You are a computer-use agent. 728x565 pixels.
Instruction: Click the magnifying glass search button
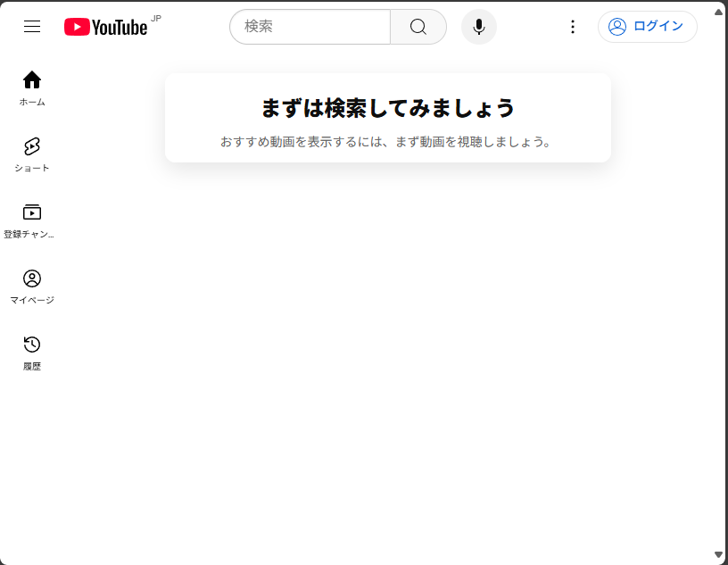point(418,27)
